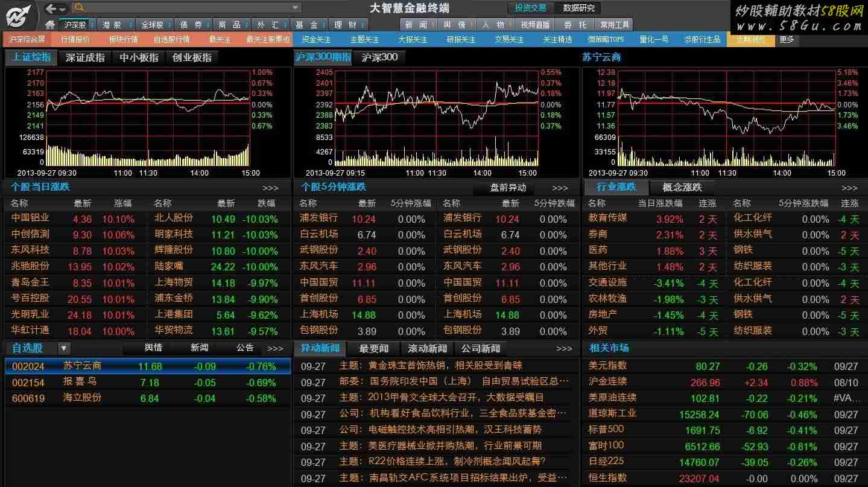Open 视频直播 button
The height and width of the screenshot is (487, 868).
click(535, 25)
